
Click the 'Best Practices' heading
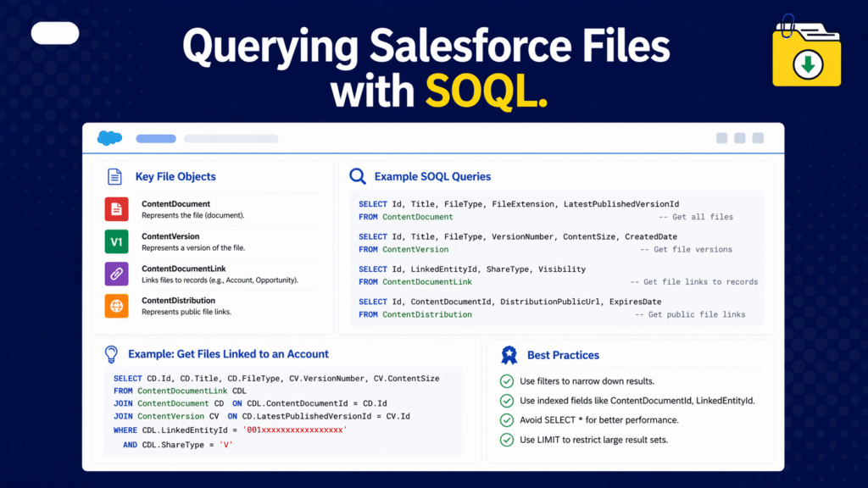tap(563, 355)
